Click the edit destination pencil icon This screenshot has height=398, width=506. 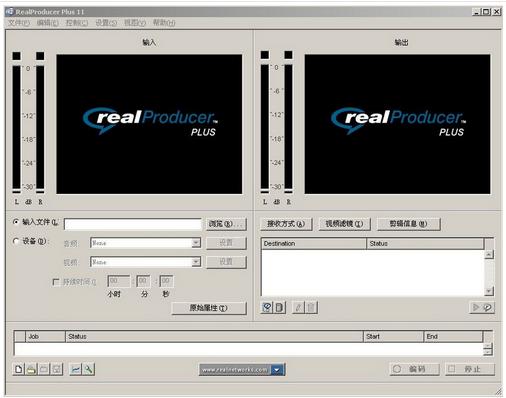(x=298, y=307)
